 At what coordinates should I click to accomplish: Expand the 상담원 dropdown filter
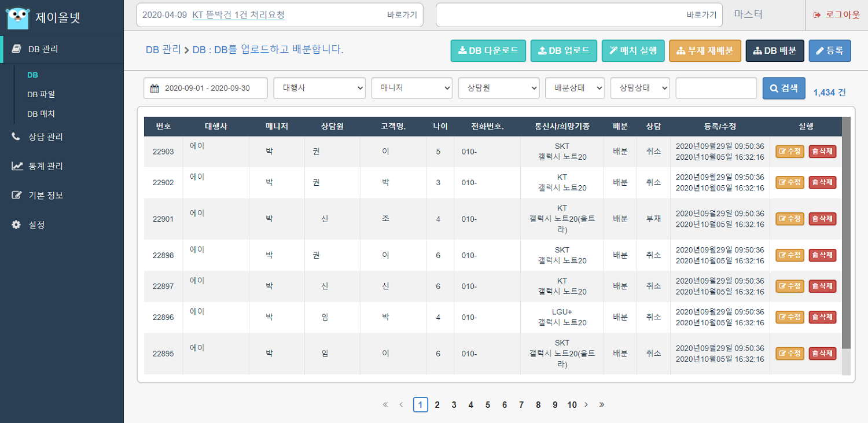pyautogui.click(x=499, y=88)
